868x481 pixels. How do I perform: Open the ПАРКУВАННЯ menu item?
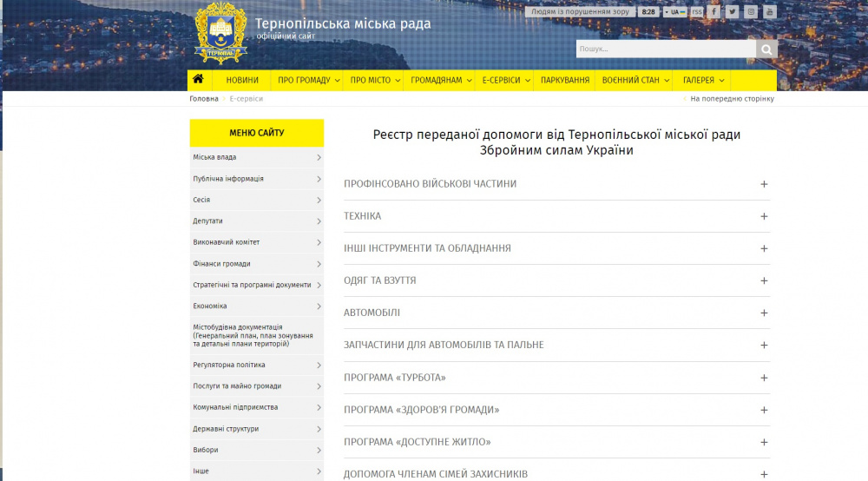point(565,80)
